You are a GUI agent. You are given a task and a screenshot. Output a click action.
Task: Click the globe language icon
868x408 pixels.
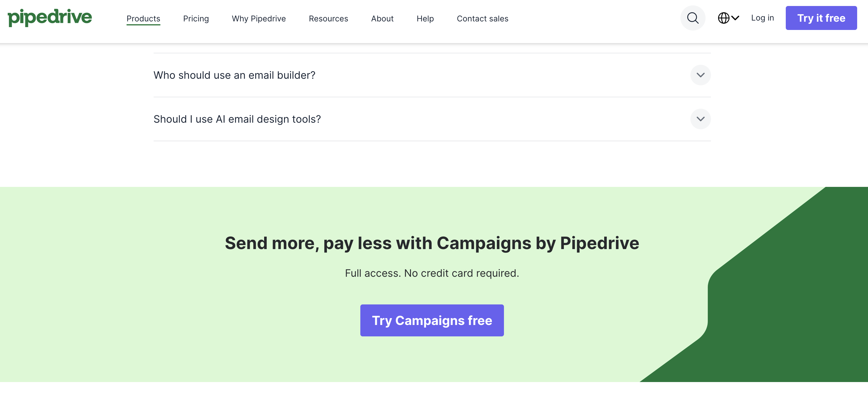tap(724, 18)
